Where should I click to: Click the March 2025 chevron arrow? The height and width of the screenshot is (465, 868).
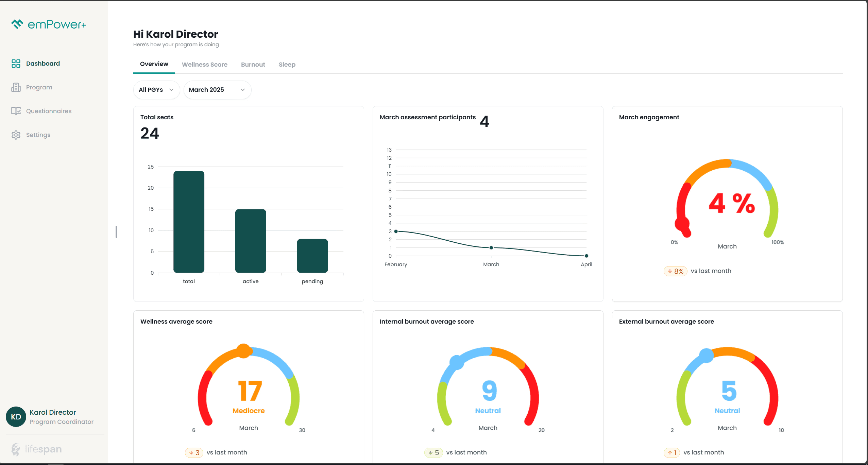tap(243, 90)
